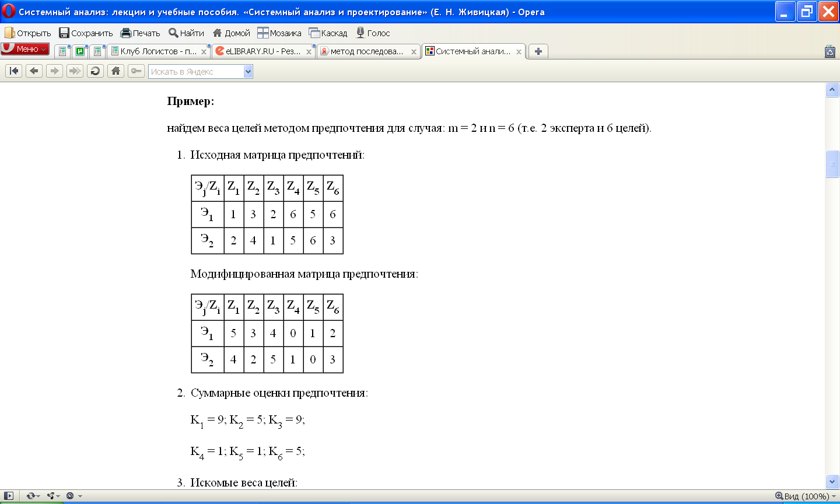Click the Э1 row label in the first table
This screenshot has height=504, width=840.
208,214
